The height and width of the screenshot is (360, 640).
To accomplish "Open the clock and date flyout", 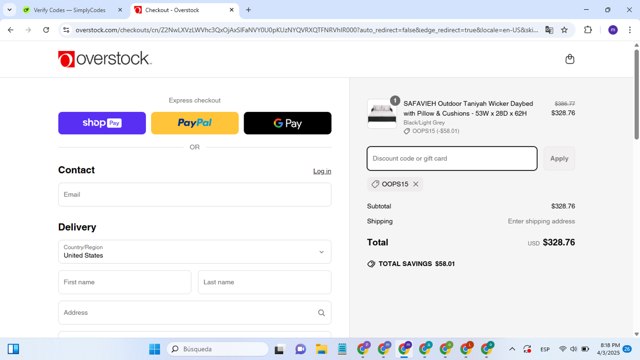I will coord(610,349).
